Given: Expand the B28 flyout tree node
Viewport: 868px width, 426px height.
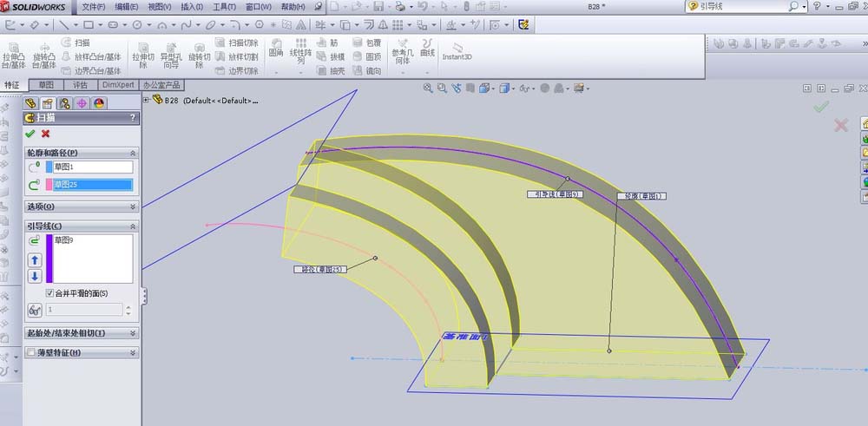Looking at the screenshot, I should click(x=146, y=100).
